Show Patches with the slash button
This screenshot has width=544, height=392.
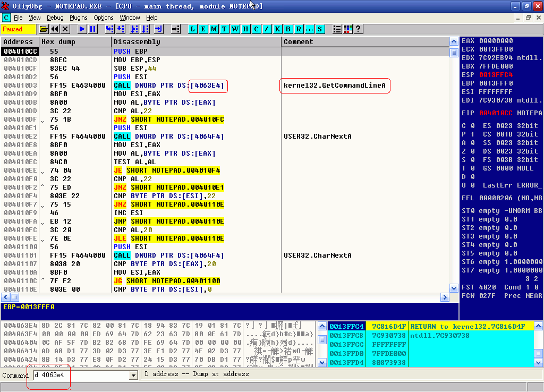(x=267, y=29)
